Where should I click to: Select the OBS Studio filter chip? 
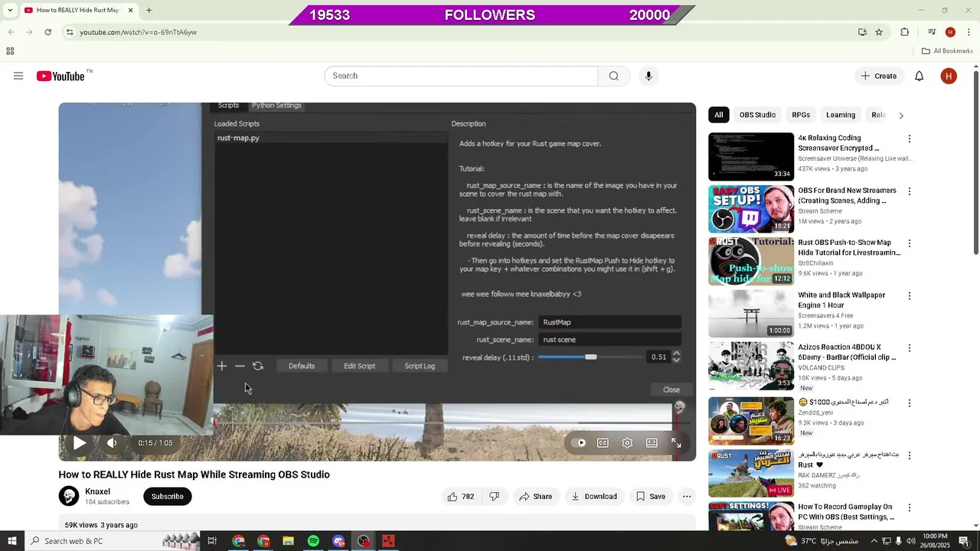(x=757, y=115)
